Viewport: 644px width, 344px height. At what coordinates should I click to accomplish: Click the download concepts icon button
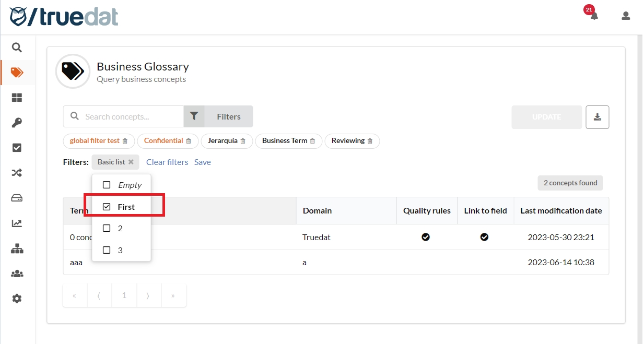(597, 117)
